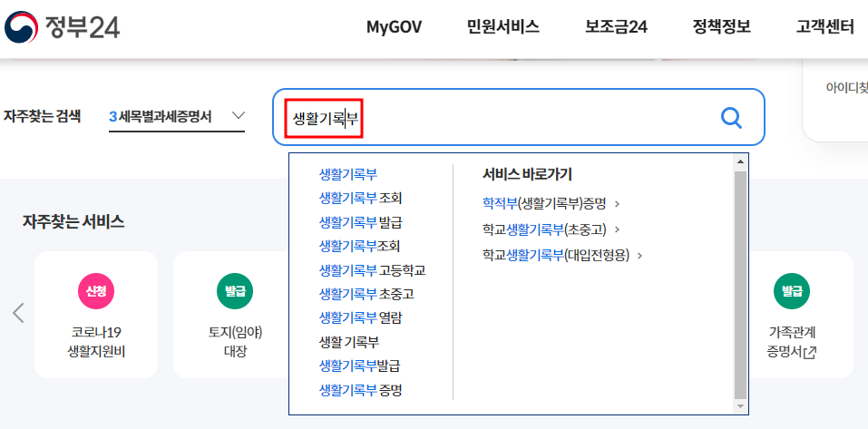868x429 pixels.
Task: Click the green 발급 badge above 가족관계 증명서
Action: 792,290
